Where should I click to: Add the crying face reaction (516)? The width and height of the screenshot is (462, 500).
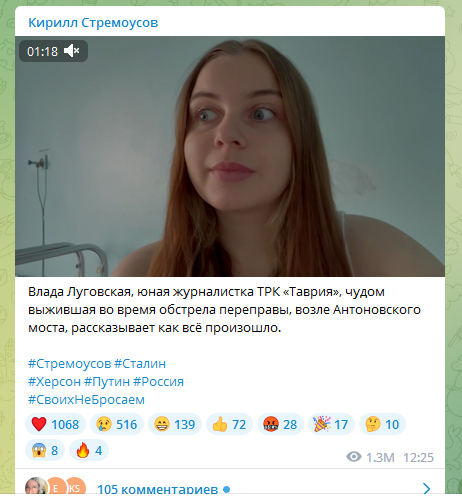pyautogui.click(x=117, y=424)
